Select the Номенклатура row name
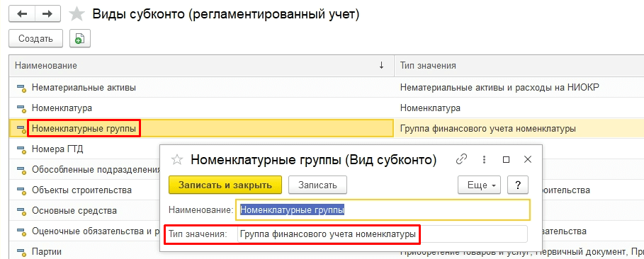644x259 pixels. tap(62, 108)
